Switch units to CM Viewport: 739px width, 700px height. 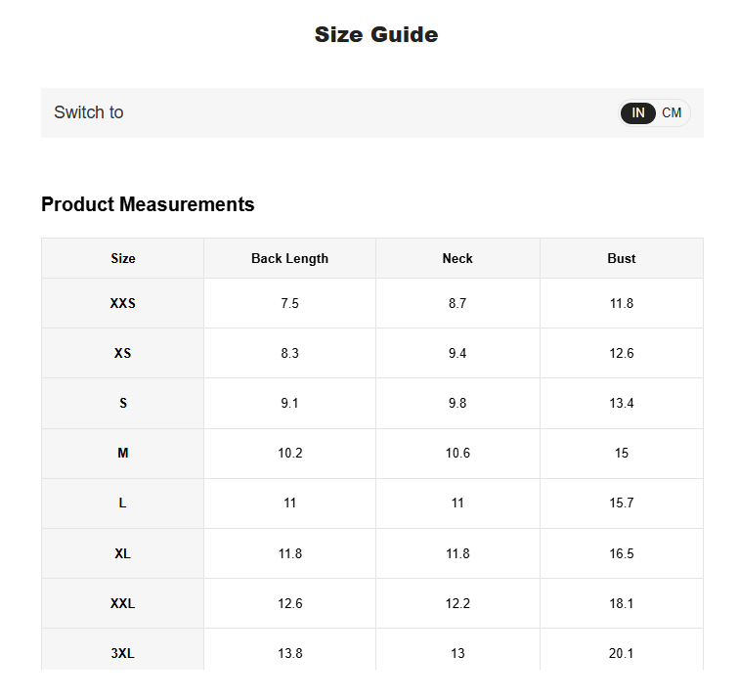672,113
